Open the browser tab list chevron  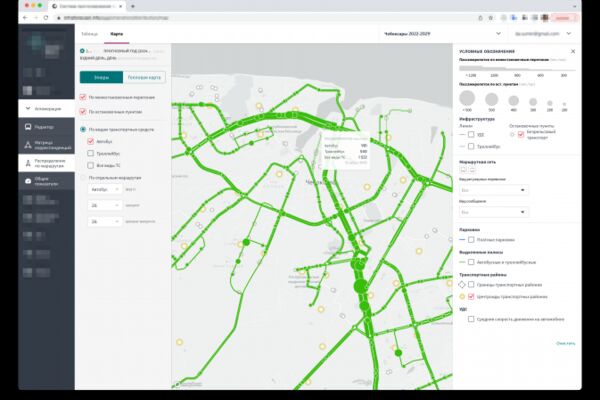pyautogui.click(x=575, y=6)
